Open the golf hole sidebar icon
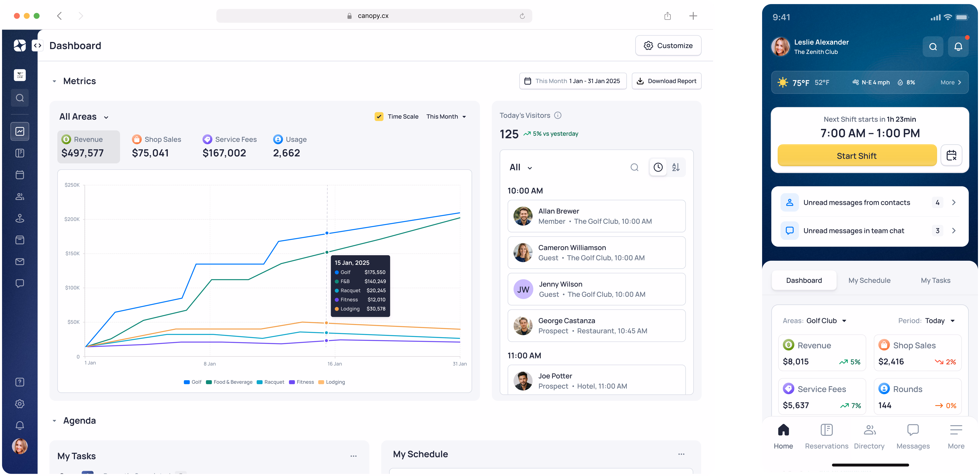The width and height of the screenshot is (980, 476). coord(20,218)
